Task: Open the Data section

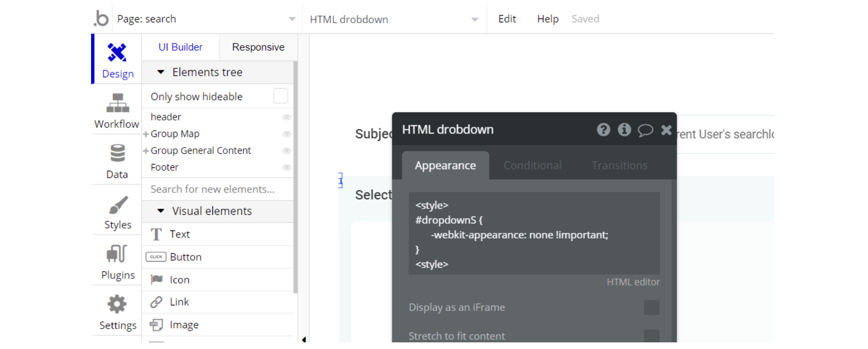Action: pyautogui.click(x=117, y=161)
